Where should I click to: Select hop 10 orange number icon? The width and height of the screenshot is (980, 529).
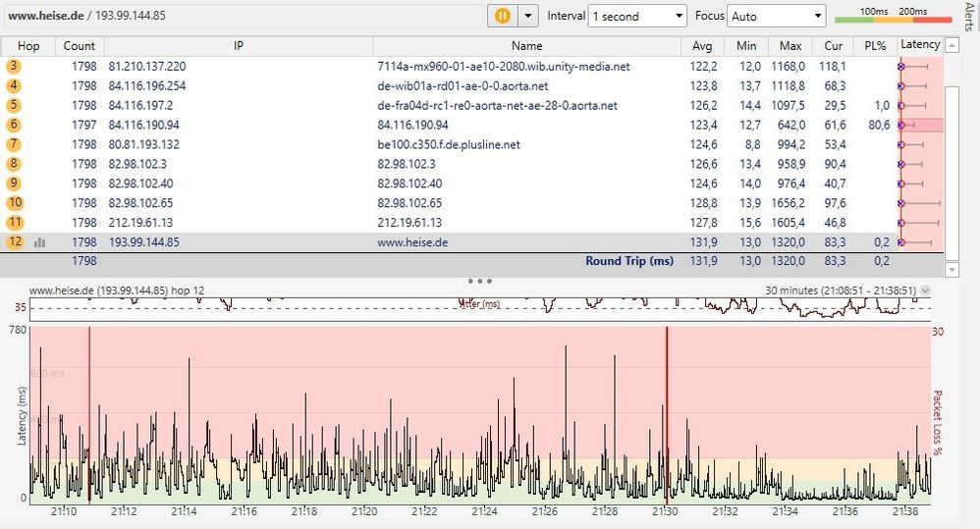tap(15, 202)
